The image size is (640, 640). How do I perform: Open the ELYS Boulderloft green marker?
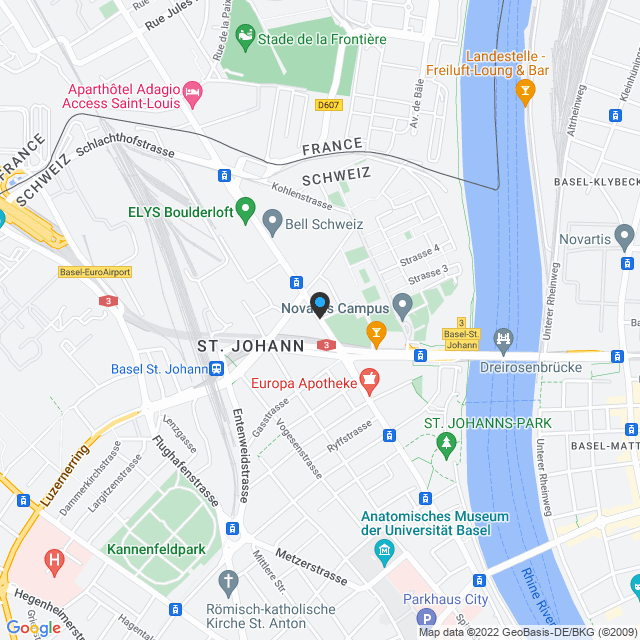click(x=245, y=211)
